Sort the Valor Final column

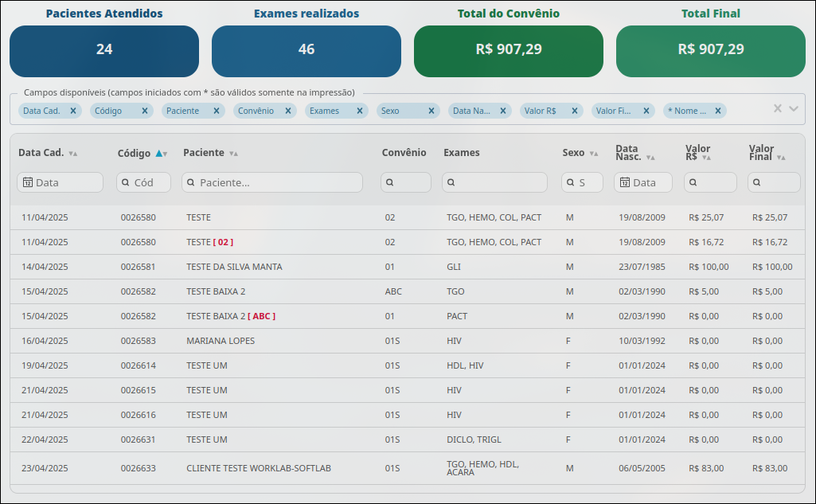(x=781, y=157)
